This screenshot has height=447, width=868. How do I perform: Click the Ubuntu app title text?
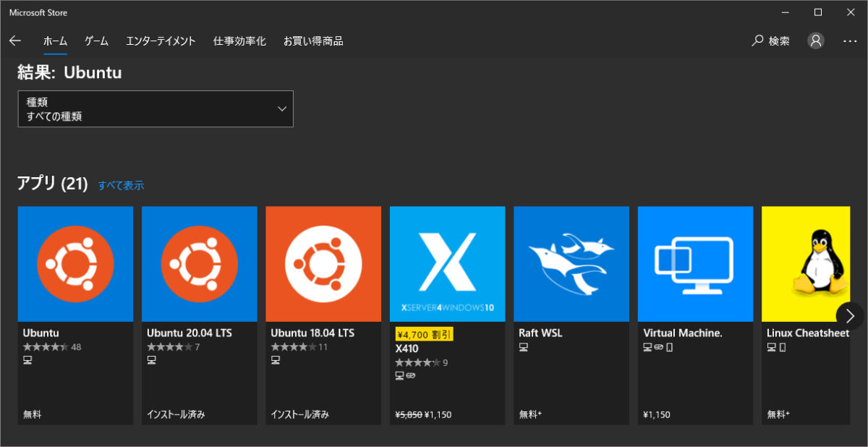coord(41,333)
